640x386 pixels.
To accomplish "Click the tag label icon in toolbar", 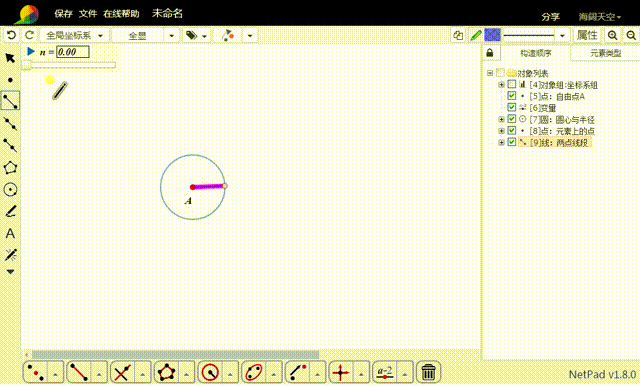I will click(191, 35).
